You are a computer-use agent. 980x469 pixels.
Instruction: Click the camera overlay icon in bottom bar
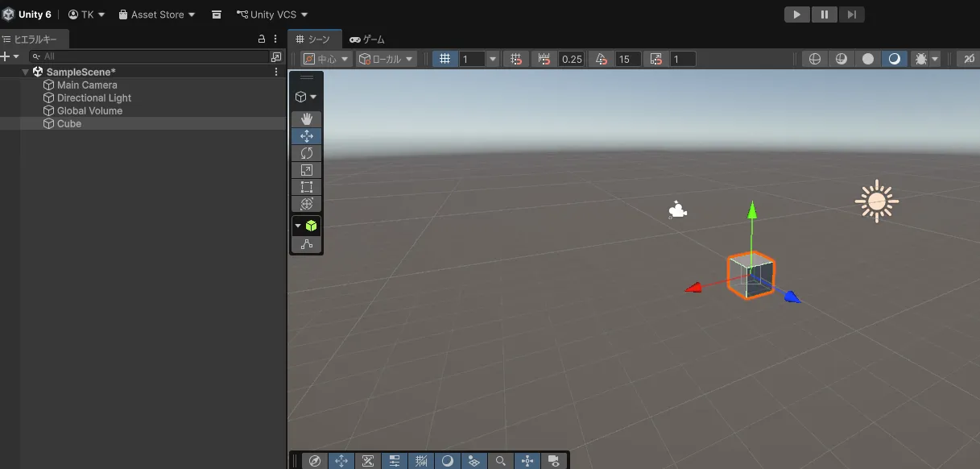553,461
